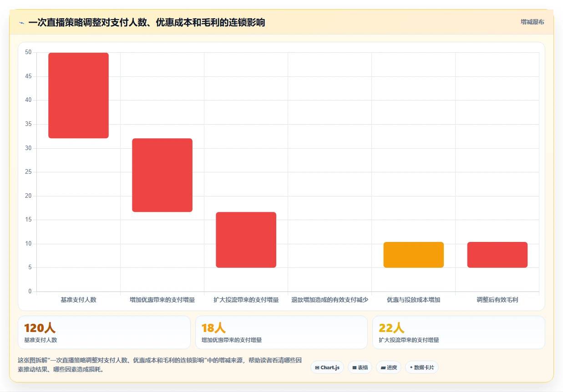Click the lightning icon beside the title
This screenshot has width=563, height=392.
tap(21, 23)
